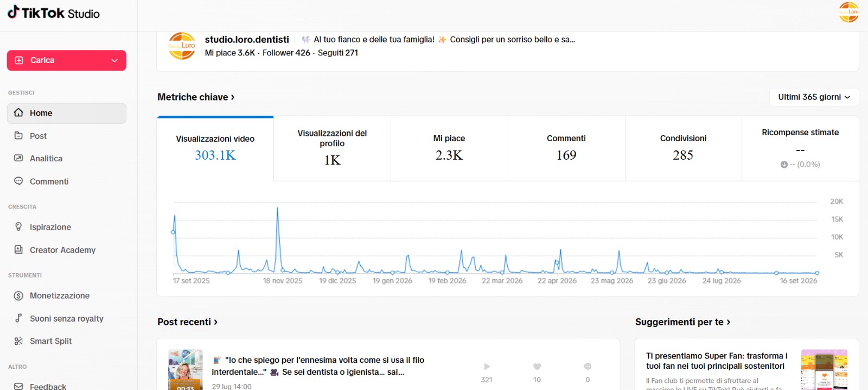Open Smart Split in the sidebar
The width and height of the screenshot is (868, 390).
(67, 341)
